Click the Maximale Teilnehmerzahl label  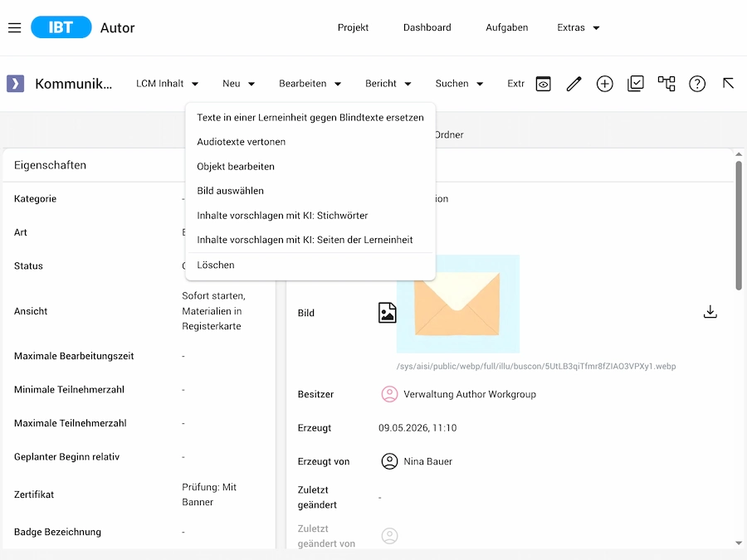pos(70,423)
